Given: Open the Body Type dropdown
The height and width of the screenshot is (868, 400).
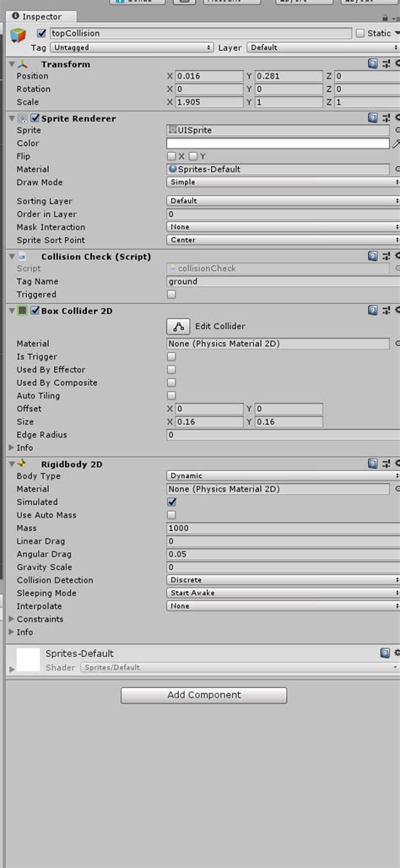Looking at the screenshot, I should point(284,476).
